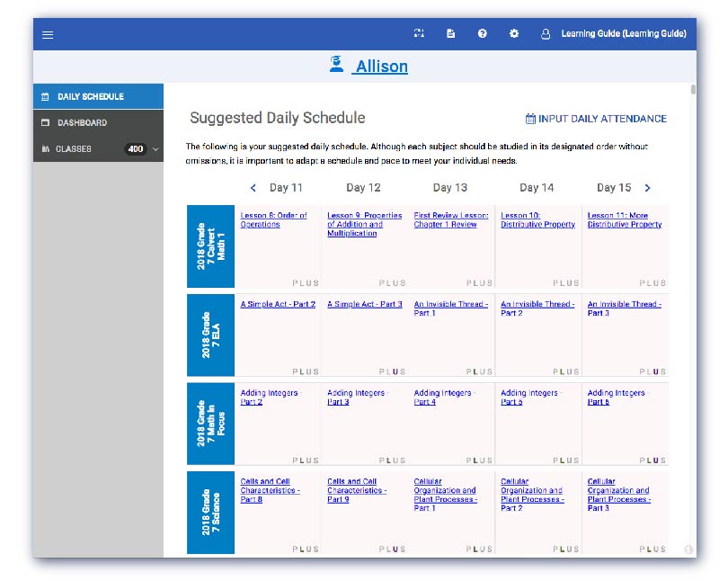Select Daily Schedule in sidebar
The height and width of the screenshot is (581, 728).
(90, 96)
